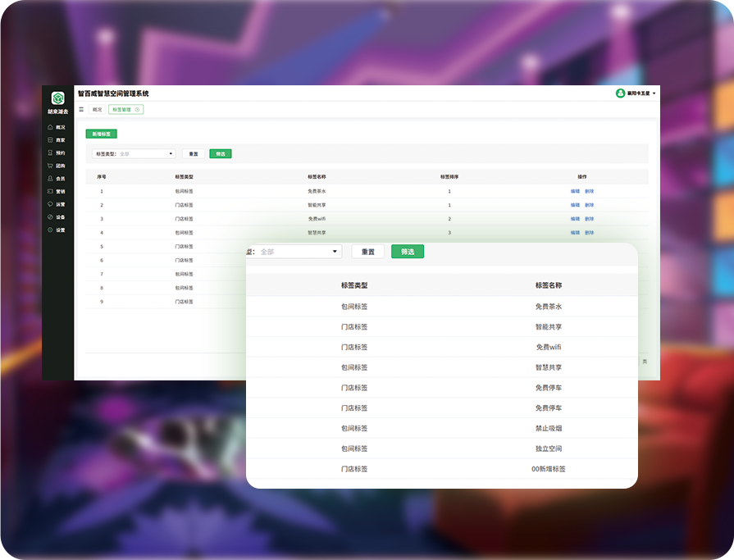
Task: Click 编辑 link for 免费wifi row
Action: tap(576, 219)
